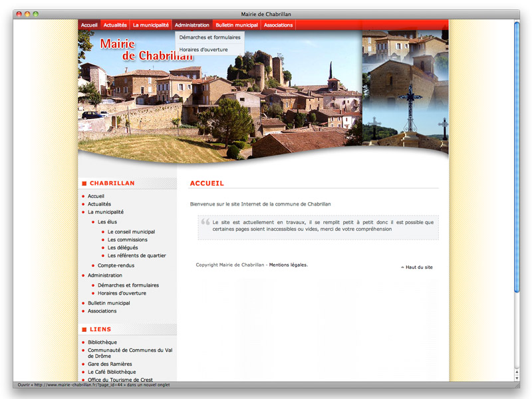Click the welcome text Bienvenue sur le site Internet
The image size is (532, 399).
pyautogui.click(x=260, y=204)
